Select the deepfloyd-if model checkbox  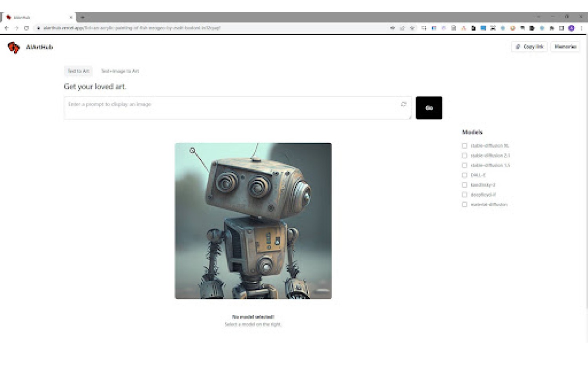[x=465, y=195]
